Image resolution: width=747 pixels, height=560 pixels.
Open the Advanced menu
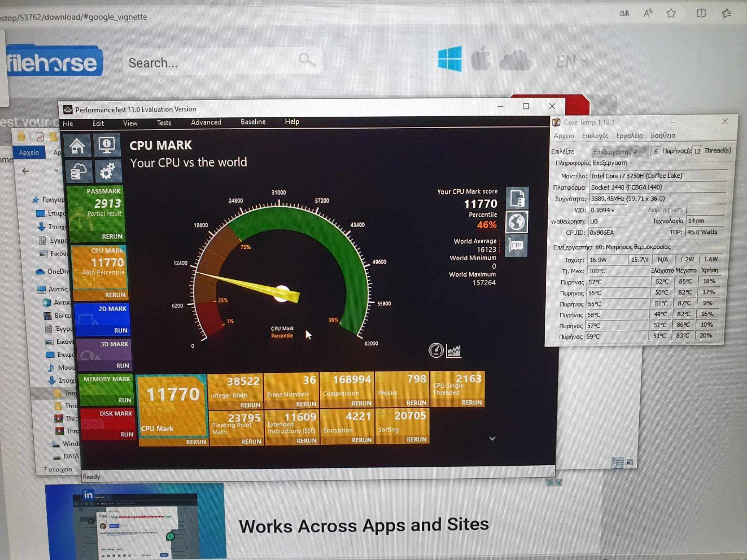[x=206, y=122]
